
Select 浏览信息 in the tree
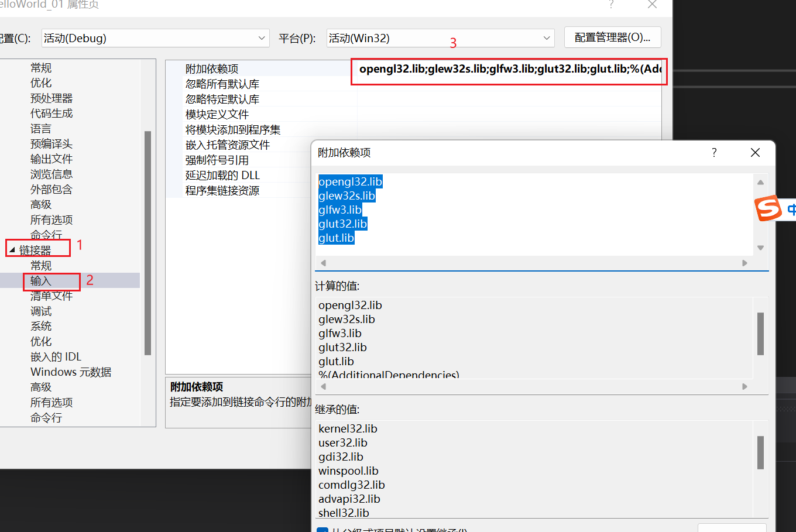(52, 174)
